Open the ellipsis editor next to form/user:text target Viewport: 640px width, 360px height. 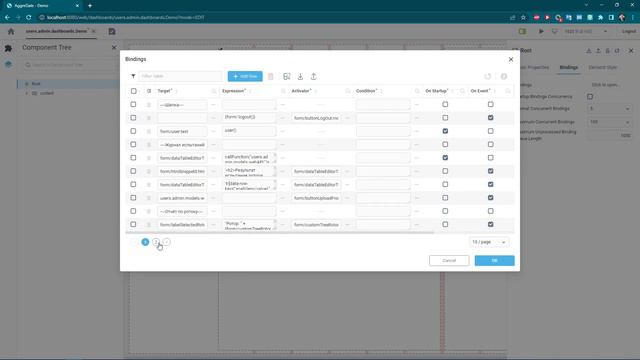click(x=213, y=131)
